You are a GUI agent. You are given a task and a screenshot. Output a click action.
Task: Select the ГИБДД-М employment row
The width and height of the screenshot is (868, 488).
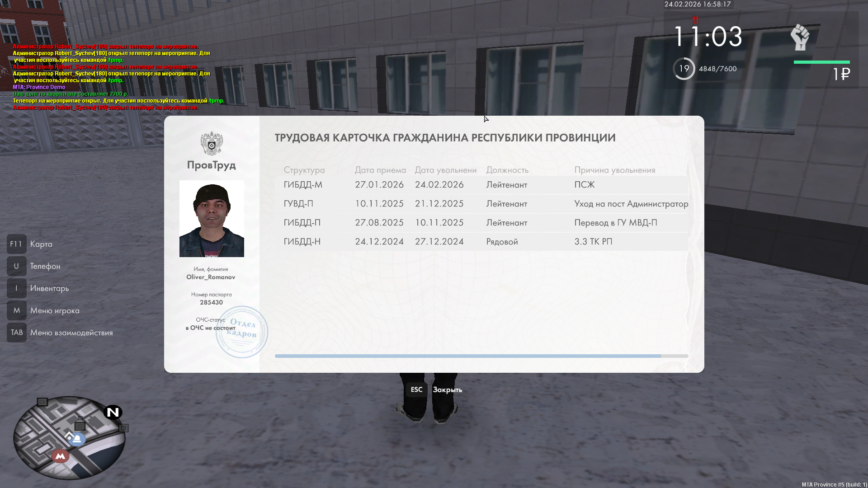[x=481, y=185]
